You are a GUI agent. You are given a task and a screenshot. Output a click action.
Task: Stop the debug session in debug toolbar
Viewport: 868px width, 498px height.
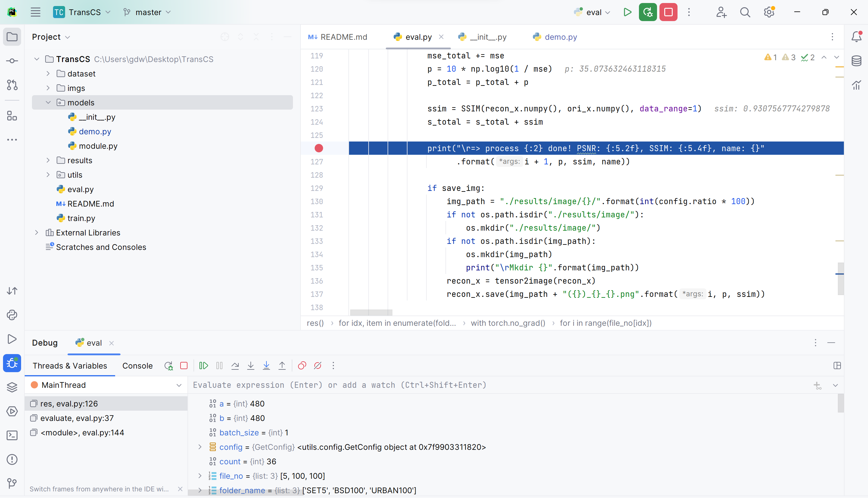[184, 366]
